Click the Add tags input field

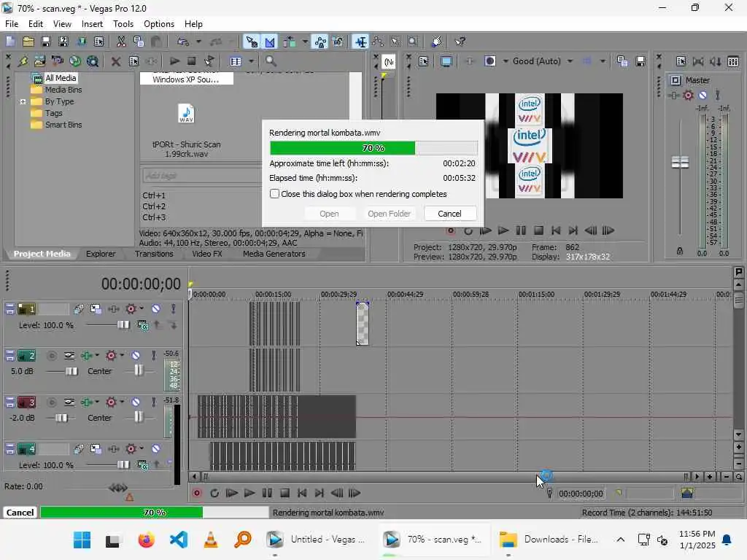click(201, 176)
